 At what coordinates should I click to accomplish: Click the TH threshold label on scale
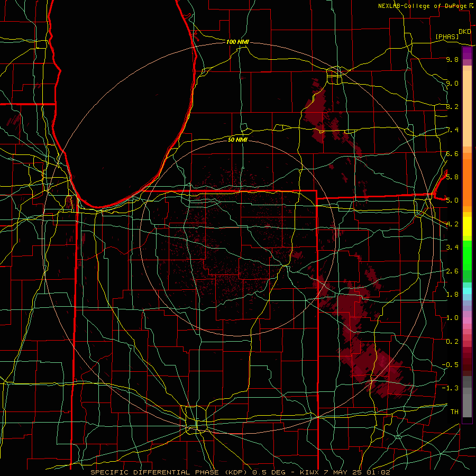454,411
